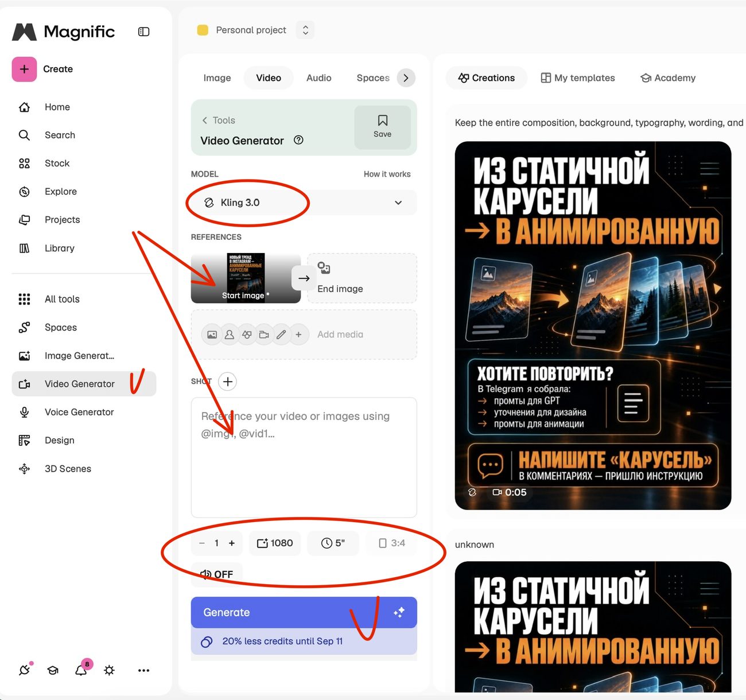
Task: Click the Generate button
Action: 304,612
